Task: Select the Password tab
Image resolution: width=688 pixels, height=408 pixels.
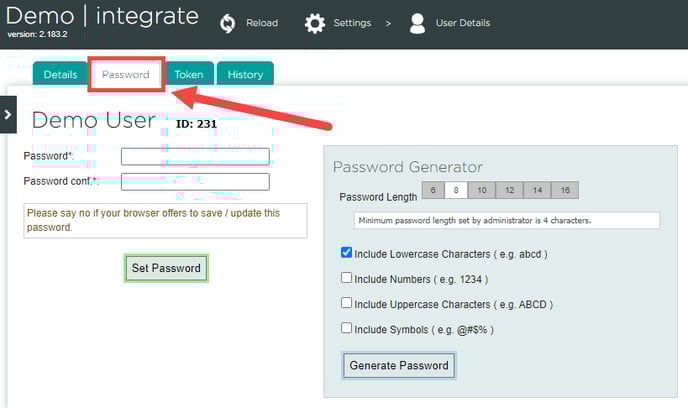Action: (126, 75)
